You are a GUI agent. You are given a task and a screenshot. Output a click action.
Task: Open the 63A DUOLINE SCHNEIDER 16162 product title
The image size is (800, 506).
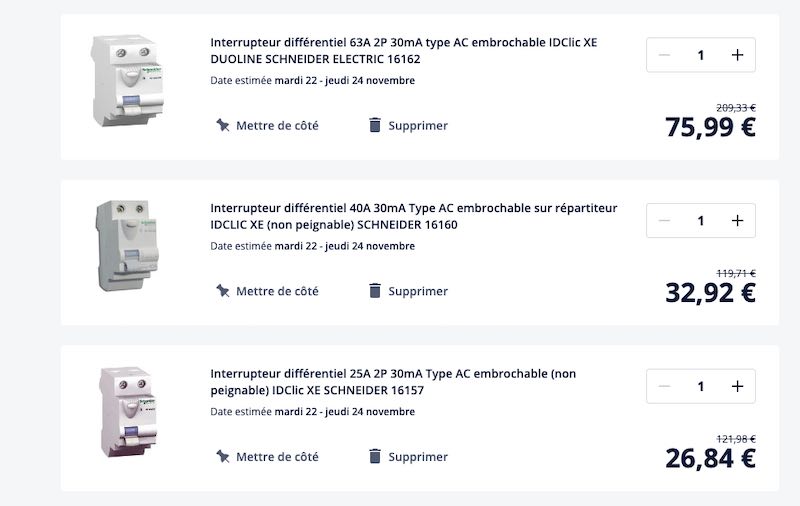tap(404, 50)
